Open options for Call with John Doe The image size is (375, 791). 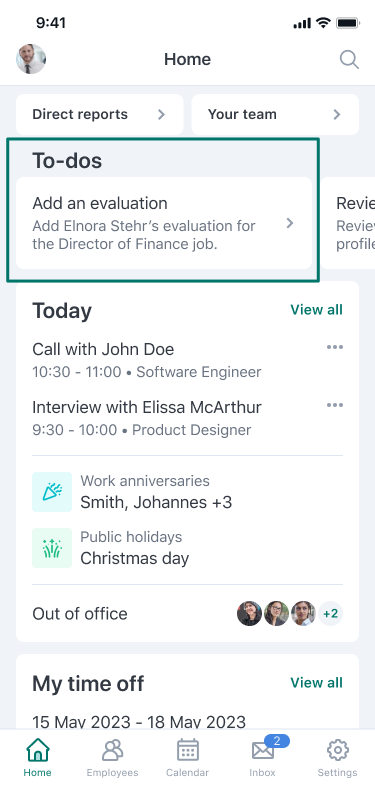(335, 347)
